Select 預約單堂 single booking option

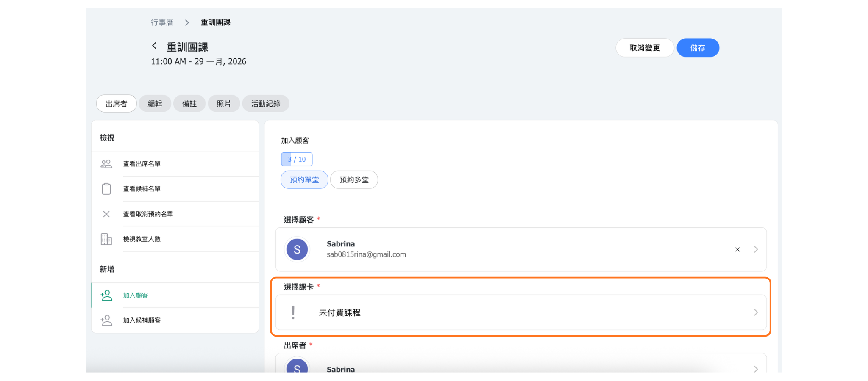304,180
